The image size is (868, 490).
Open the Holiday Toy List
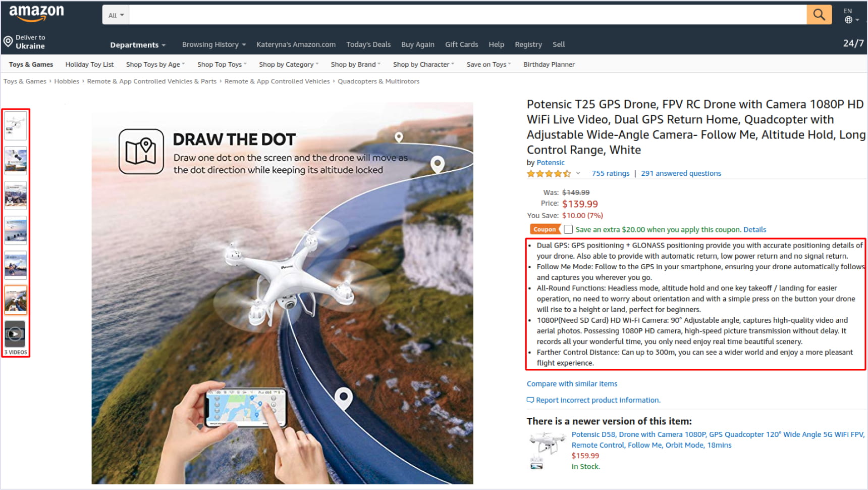click(89, 65)
